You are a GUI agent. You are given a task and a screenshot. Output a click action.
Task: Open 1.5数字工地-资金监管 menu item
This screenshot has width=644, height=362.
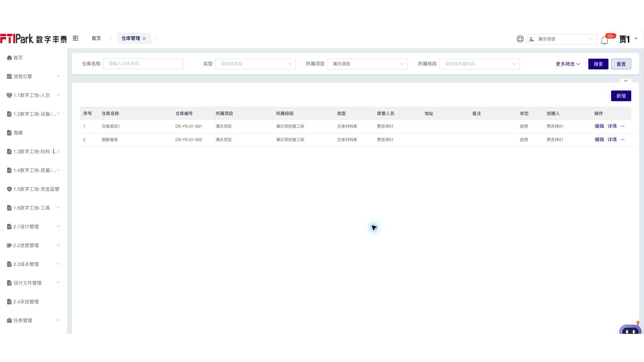click(34, 189)
